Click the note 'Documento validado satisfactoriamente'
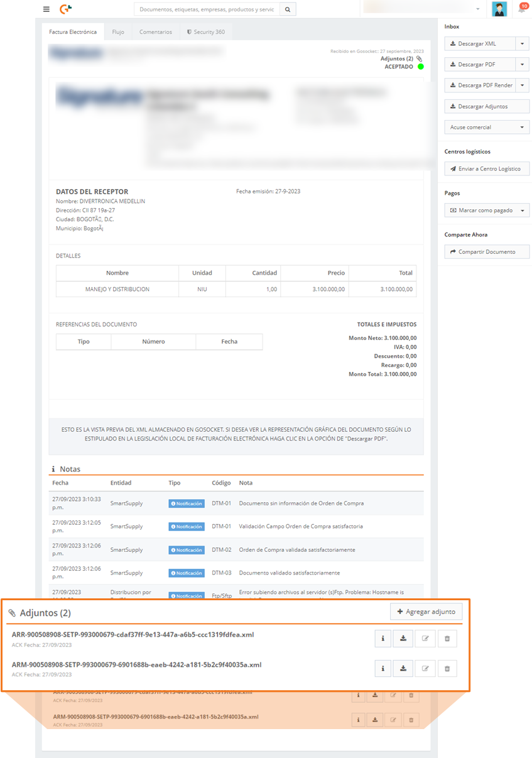Viewport: 532px width, 758px height. click(x=290, y=573)
